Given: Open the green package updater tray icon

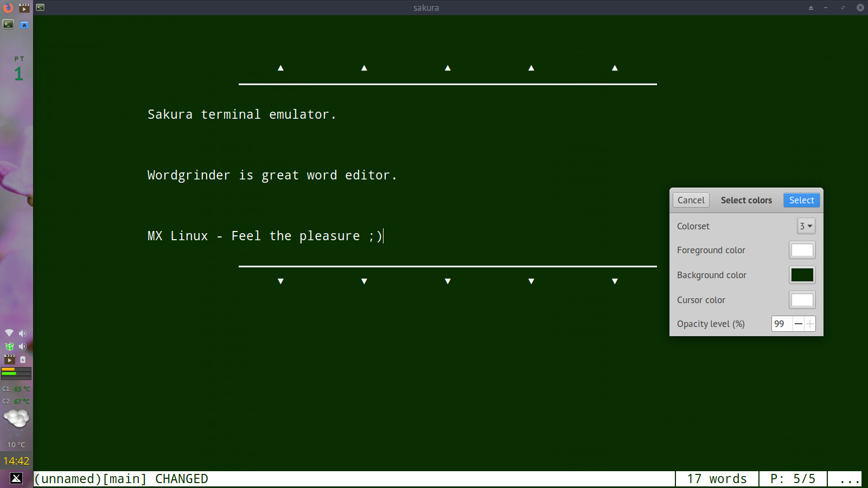Looking at the screenshot, I should pyautogui.click(x=9, y=346).
